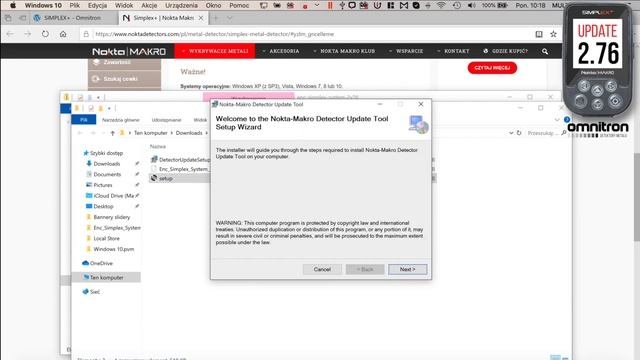Viewport: 640px width, 360px height.
Task: Click the red CZYTAJ WIĘCEJ button
Action: pyautogui.click(x=492, y=68)
